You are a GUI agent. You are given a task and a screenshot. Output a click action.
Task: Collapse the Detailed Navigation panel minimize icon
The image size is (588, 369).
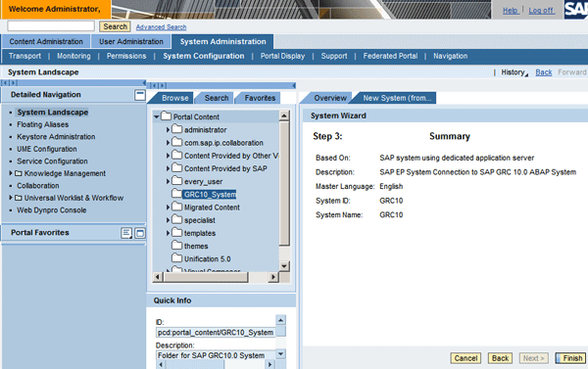[139, 95]
